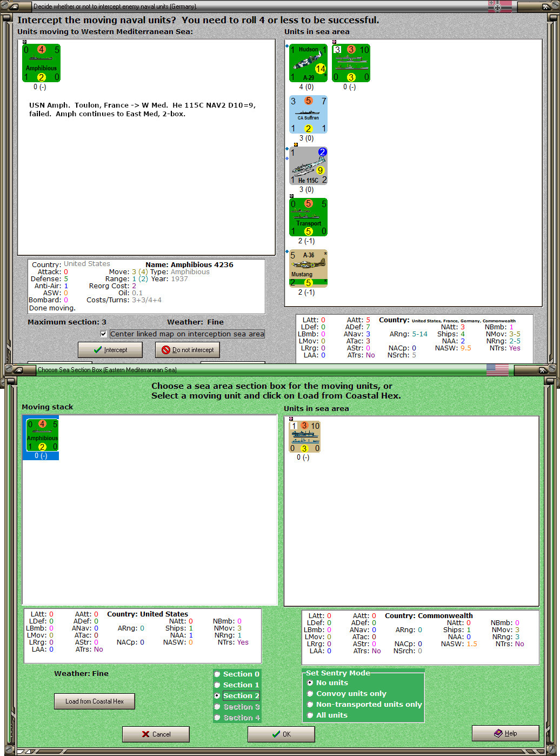Select the Transport unit counter
560x756 pixels.
308,217
